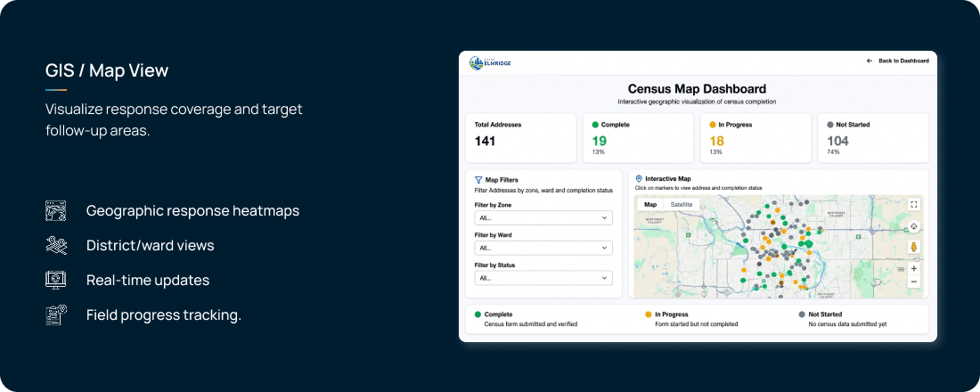Select the Street View pegman icon
This screenshot has width=980, height=392.
click(914, 247)
